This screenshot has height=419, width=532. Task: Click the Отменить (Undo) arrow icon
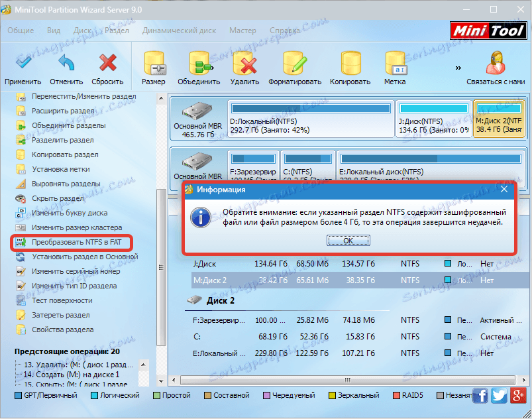tap(66, 63)
